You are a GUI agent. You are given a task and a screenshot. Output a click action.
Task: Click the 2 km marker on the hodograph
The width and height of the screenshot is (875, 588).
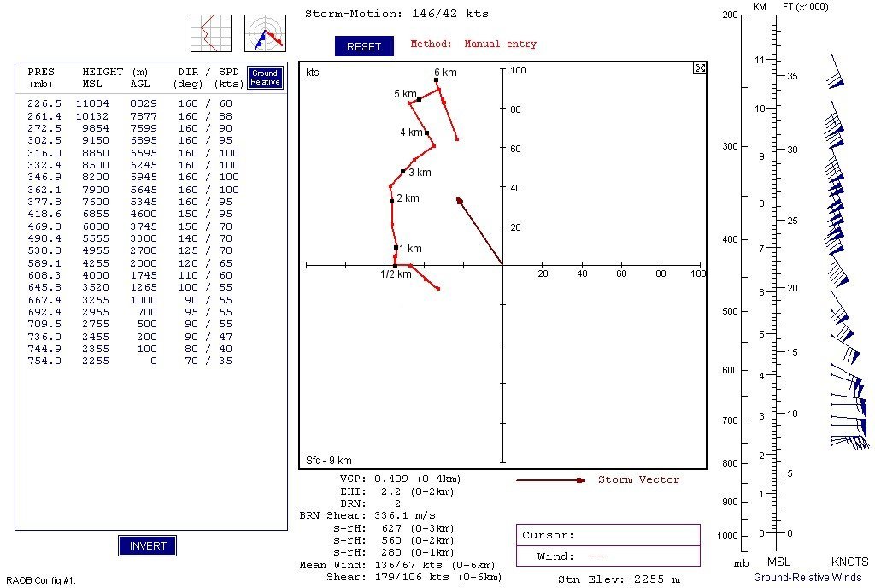(x=391, y=201)
